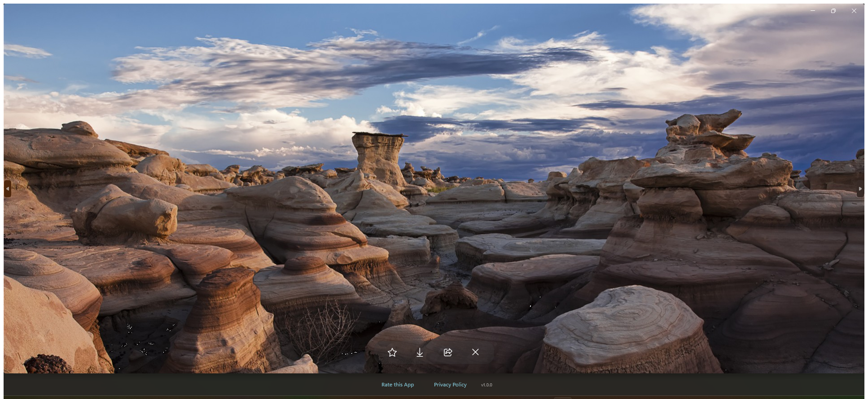Download the wallpaper with the down-arrow icon
This screenshot has width=868, height=399.
(420, 352)
